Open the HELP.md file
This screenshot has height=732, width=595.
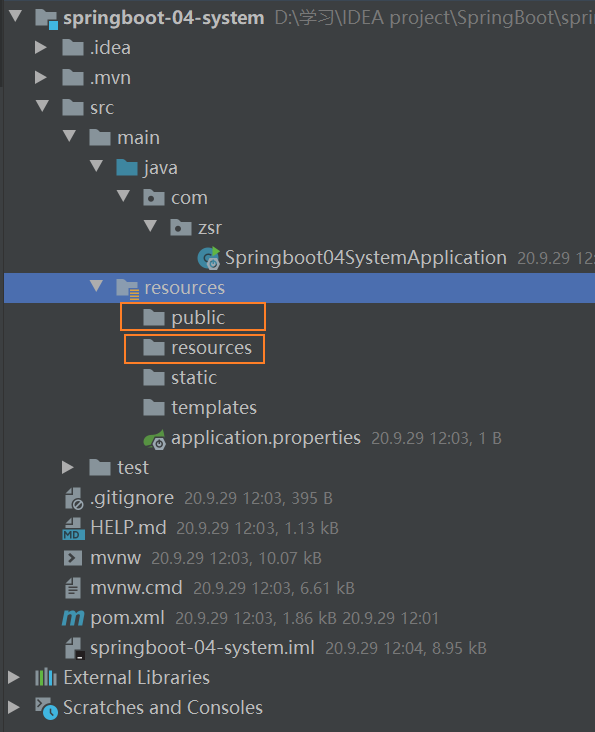pos(128,528)
